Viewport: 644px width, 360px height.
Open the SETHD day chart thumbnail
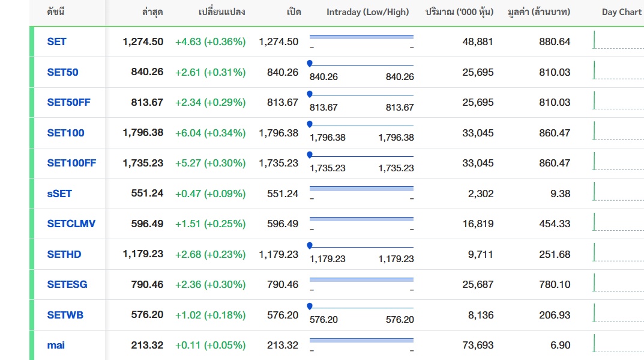pos(618,253)
